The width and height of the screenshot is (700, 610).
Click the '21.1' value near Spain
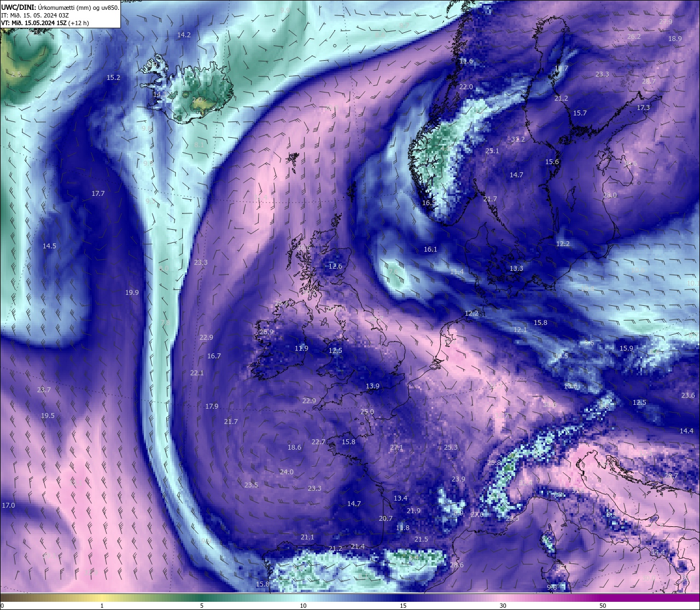point(307,537)
